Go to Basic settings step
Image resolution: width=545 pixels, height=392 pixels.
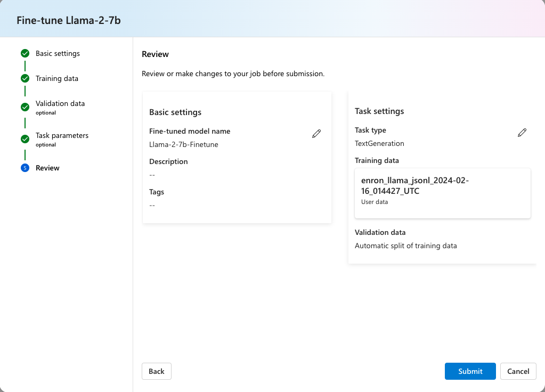(58, 53)
